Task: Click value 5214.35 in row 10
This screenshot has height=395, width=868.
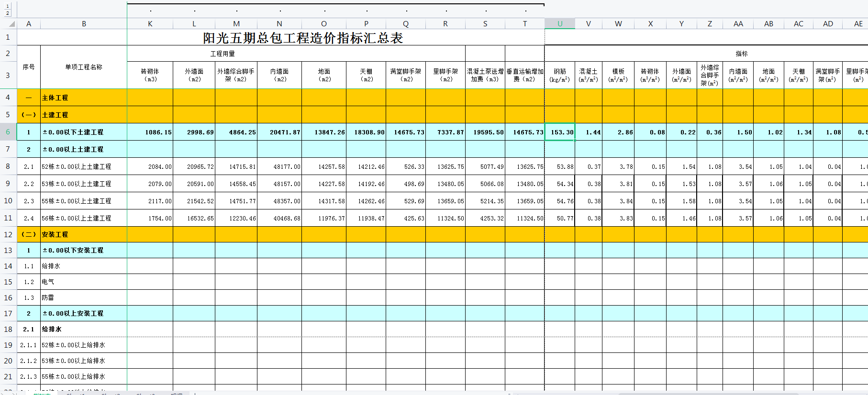Action: point(492,201)
